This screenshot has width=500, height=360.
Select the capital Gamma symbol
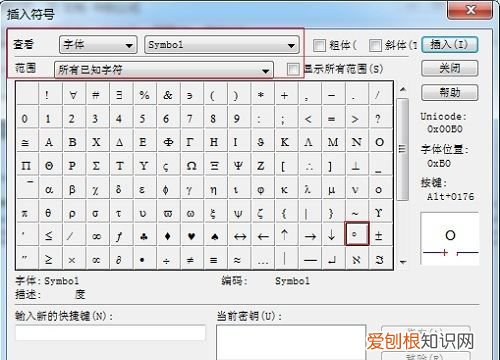(x=191, y=141)
